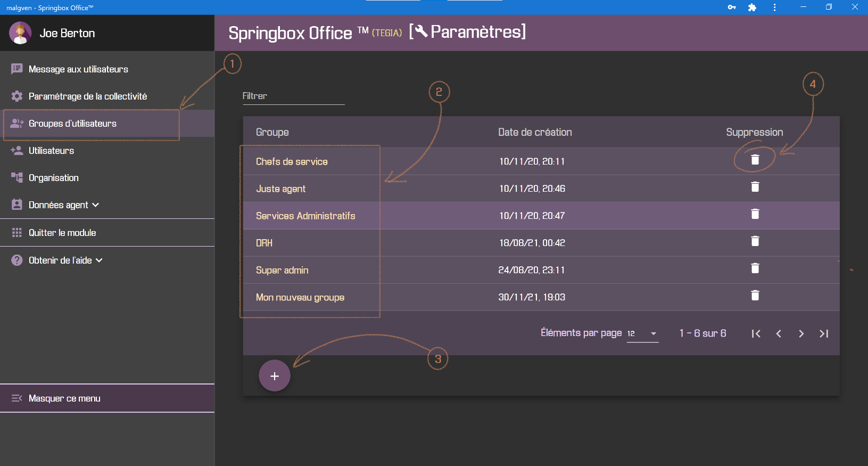Screen dimensions: 868x466
Task: Go to next page of table
Action: 801,333
